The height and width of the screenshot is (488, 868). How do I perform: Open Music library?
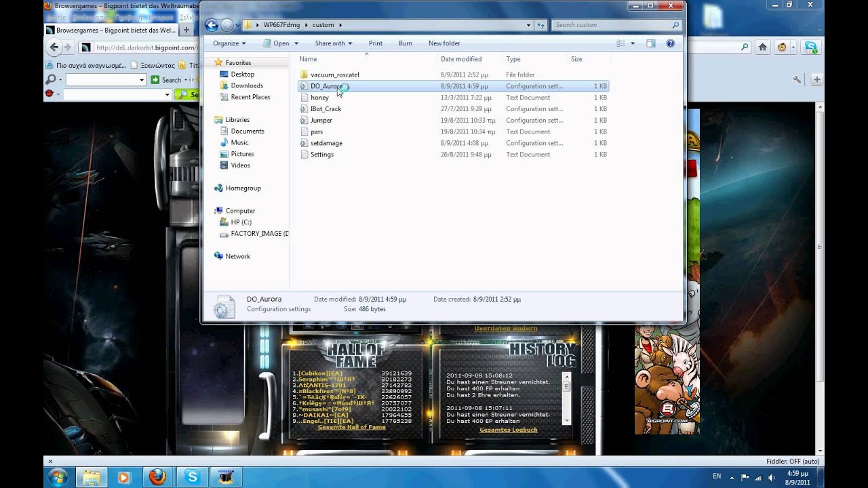click(239, 142)
